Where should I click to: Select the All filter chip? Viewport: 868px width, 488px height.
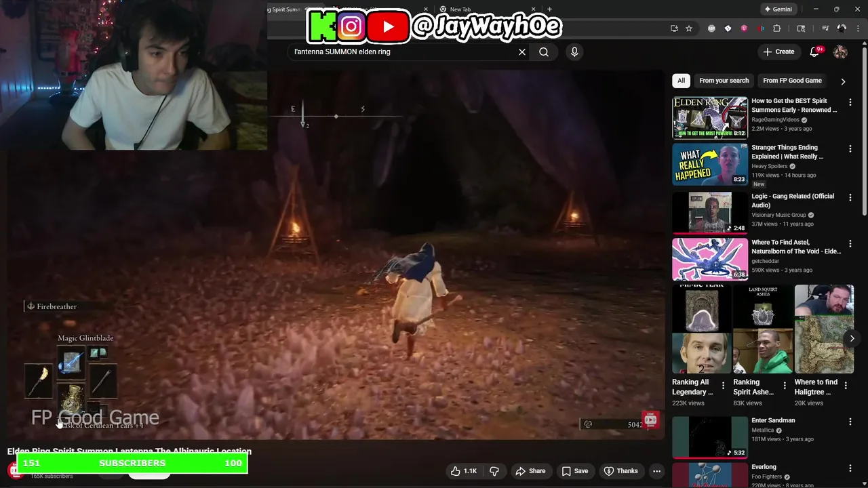pyautogui.click(x=681, y=81)
